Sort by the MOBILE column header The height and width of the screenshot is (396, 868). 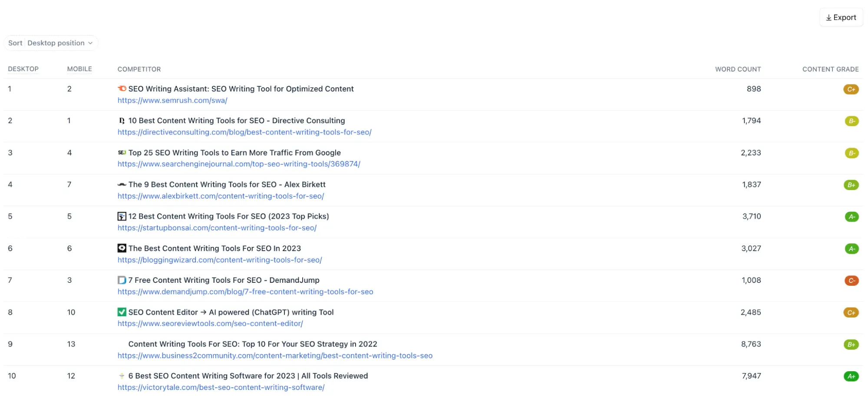point(79,69)
